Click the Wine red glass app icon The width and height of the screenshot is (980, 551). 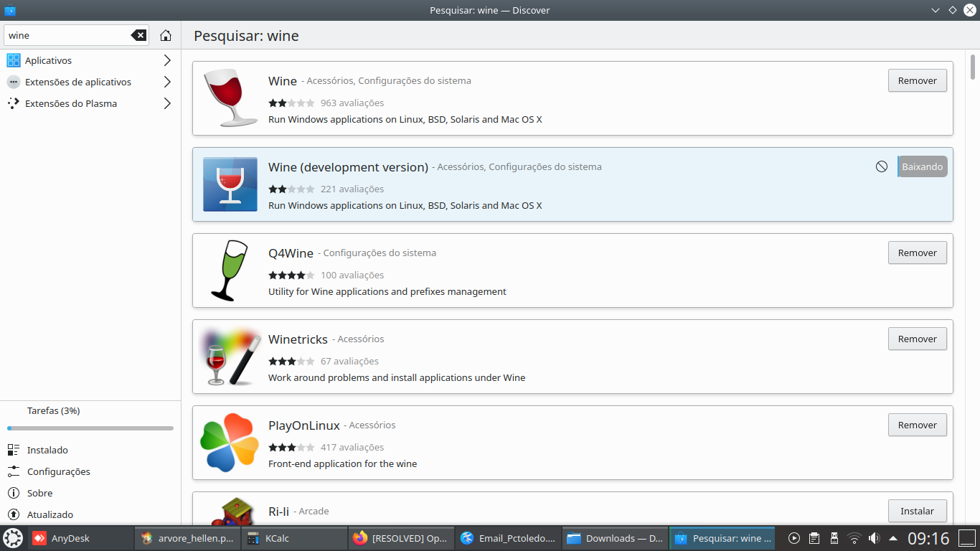[230, 98]
